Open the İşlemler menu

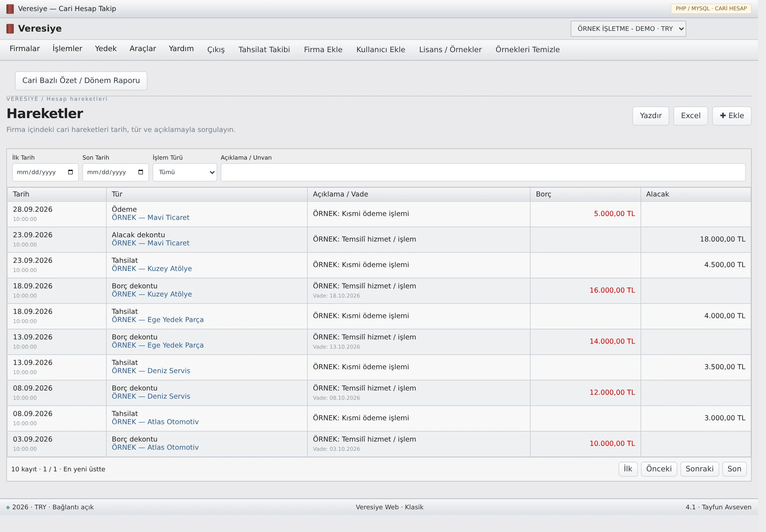67,49
